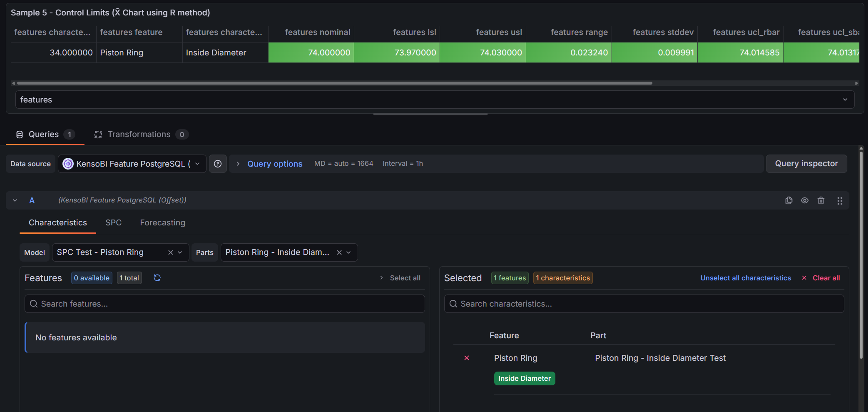Image resolution: width=868 pixels, height=412 pixels.
Task: Click the KensoBI datasource logo icon
Action: [68, 163]
